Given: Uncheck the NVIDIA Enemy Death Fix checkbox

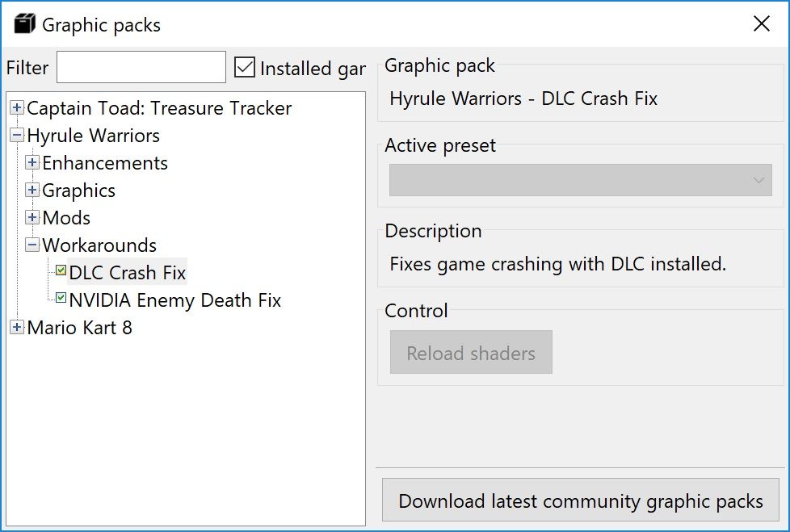Looking at the screenshot, I should tap(61, 298).
